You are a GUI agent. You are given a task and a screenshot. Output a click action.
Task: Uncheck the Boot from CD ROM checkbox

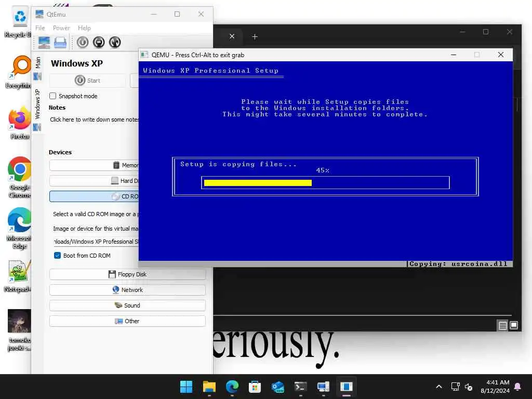[x=57, y=256]
